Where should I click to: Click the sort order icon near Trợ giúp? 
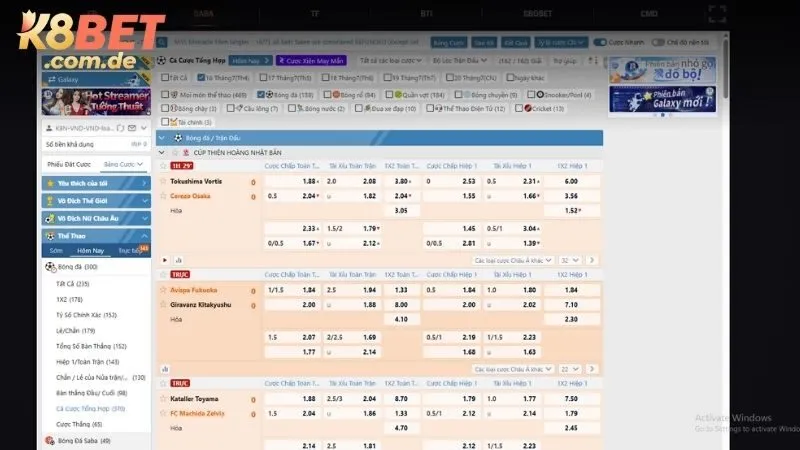[x=592, y=61]
